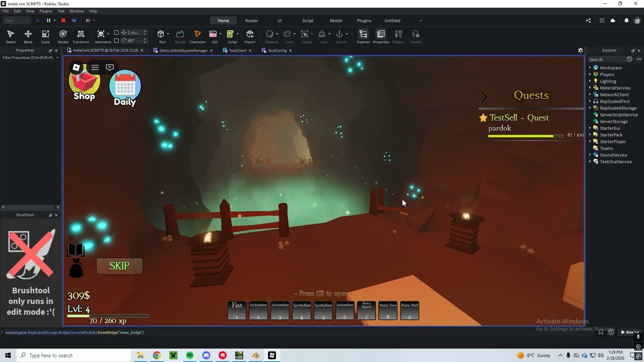Switch to the ToolConfig script tab
The height and width of the screenshot is (362, 644).
click(277, 50)
